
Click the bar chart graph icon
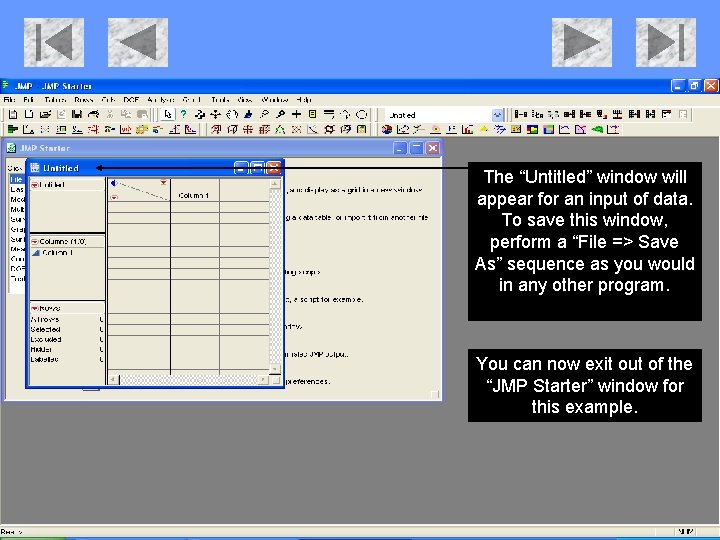pos(467,129)
